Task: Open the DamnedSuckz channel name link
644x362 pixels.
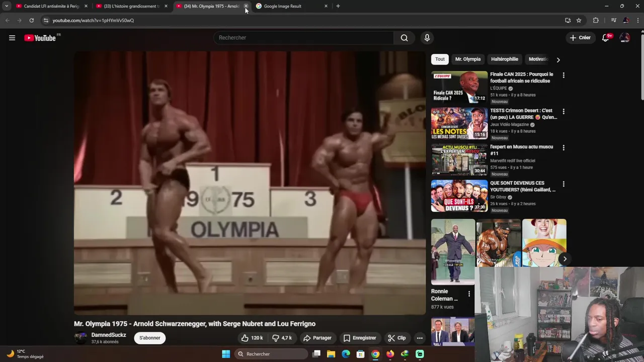Action: [x=109, y=335]
